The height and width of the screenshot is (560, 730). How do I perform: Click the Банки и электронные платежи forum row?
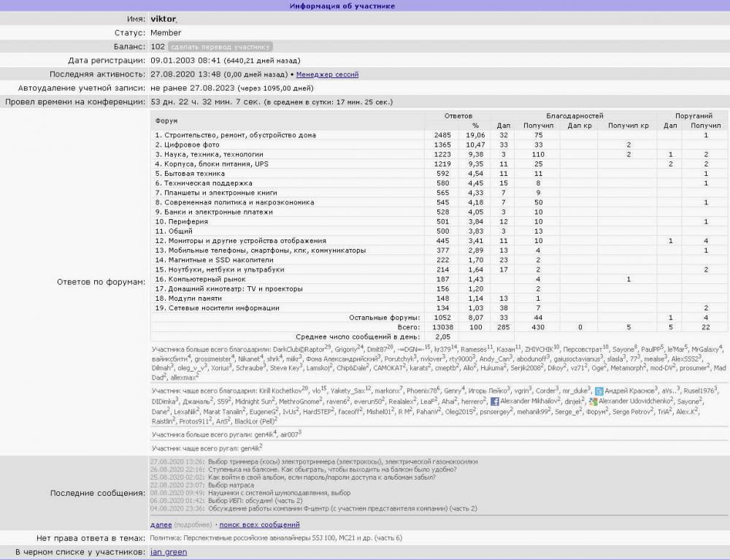coord(438,212)
